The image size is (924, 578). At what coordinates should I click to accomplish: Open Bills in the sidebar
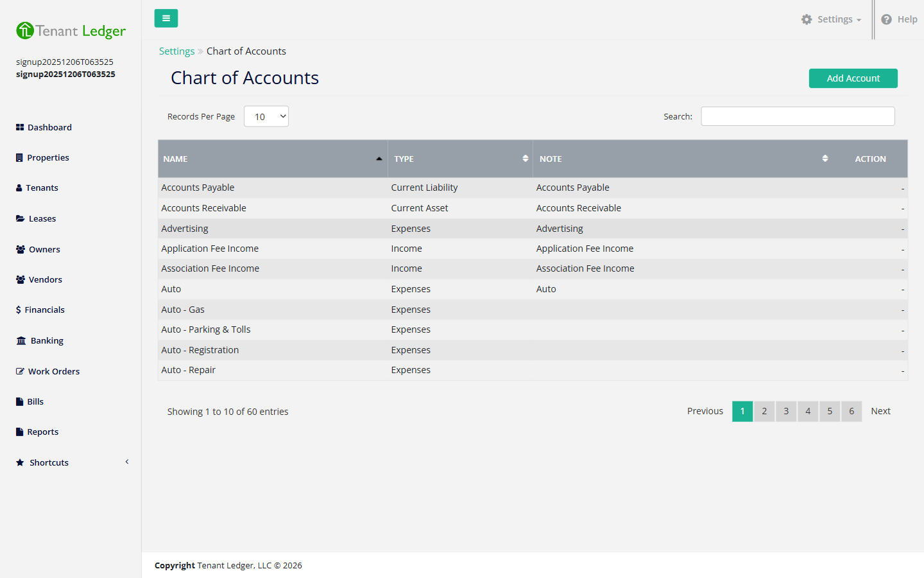tap(35, 401)
